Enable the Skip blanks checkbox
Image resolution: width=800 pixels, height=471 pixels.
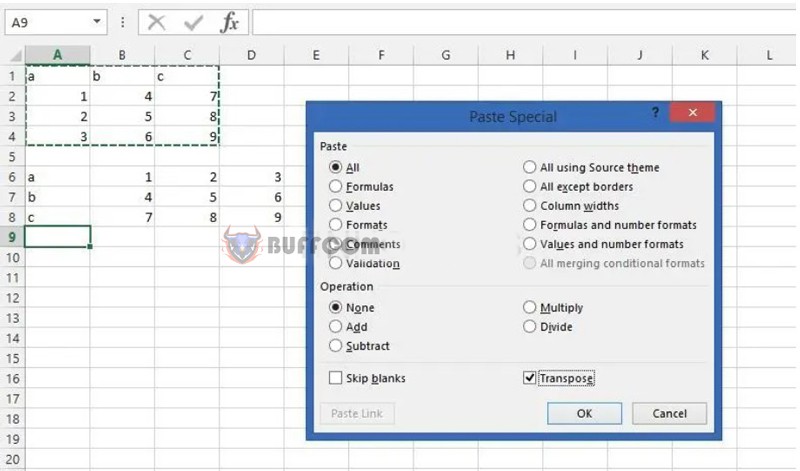(x=335, y=378)
